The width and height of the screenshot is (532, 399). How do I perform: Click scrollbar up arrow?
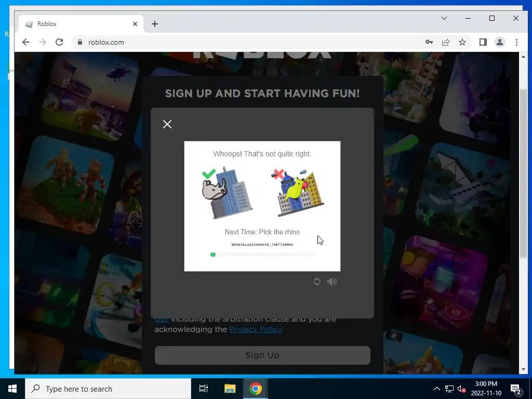pos(523,57)
